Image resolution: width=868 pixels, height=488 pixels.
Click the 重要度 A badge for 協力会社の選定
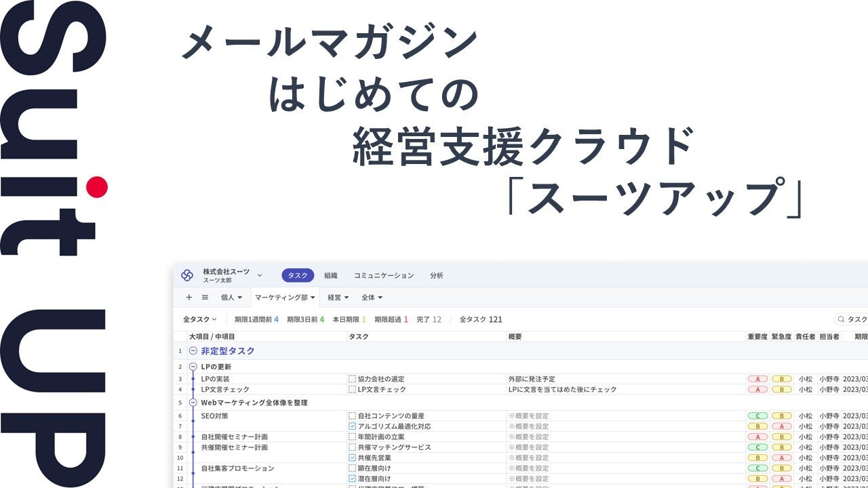pos(757,379)
